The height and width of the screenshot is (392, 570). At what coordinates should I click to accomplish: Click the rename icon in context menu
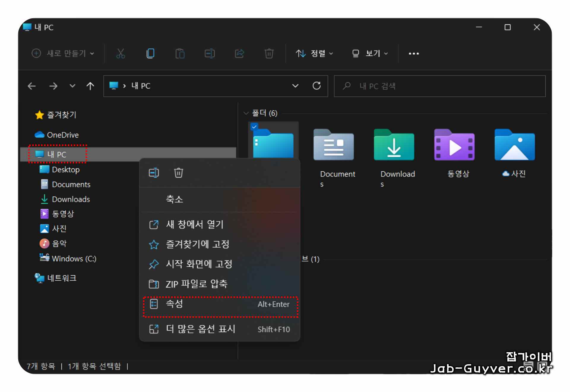[x=154, y=173]
